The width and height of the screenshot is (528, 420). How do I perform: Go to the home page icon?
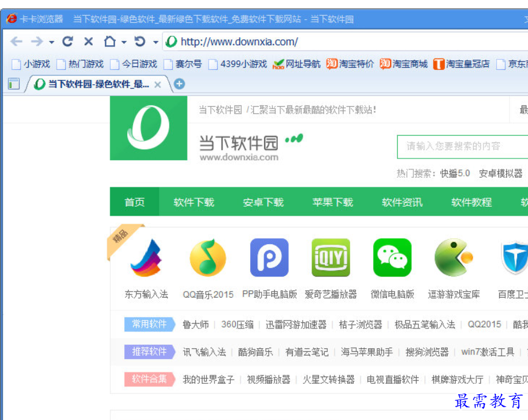tap(110, 42)
